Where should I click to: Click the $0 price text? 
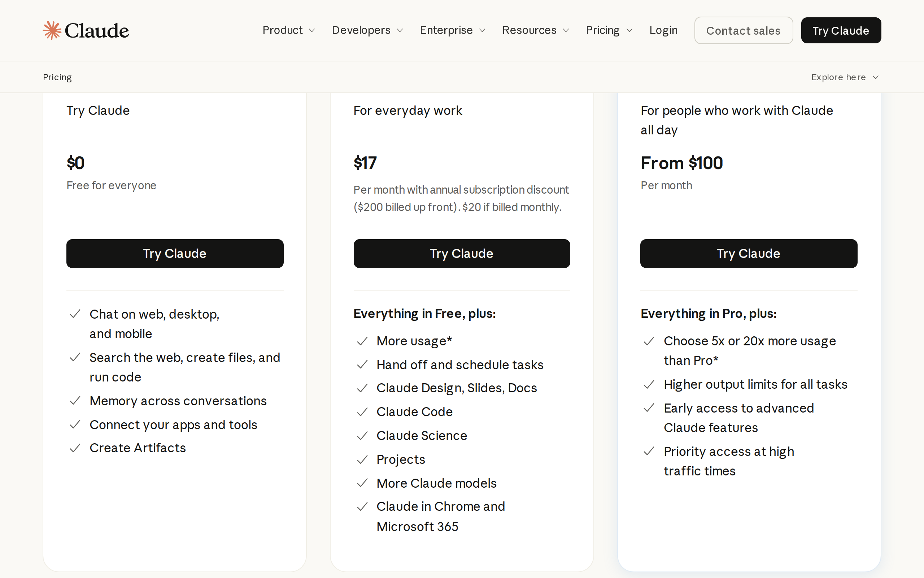pos(75,163)
